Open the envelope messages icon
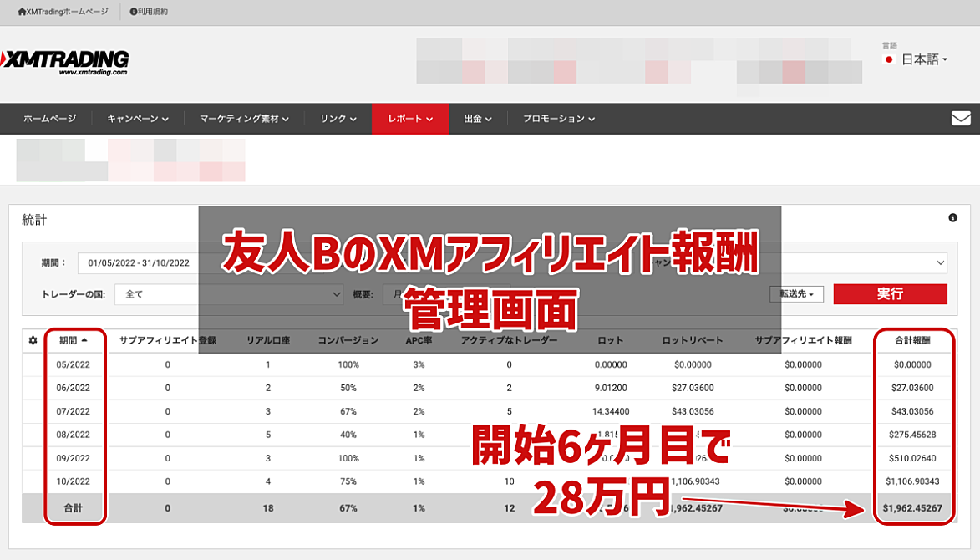 (x=961, y=118)
